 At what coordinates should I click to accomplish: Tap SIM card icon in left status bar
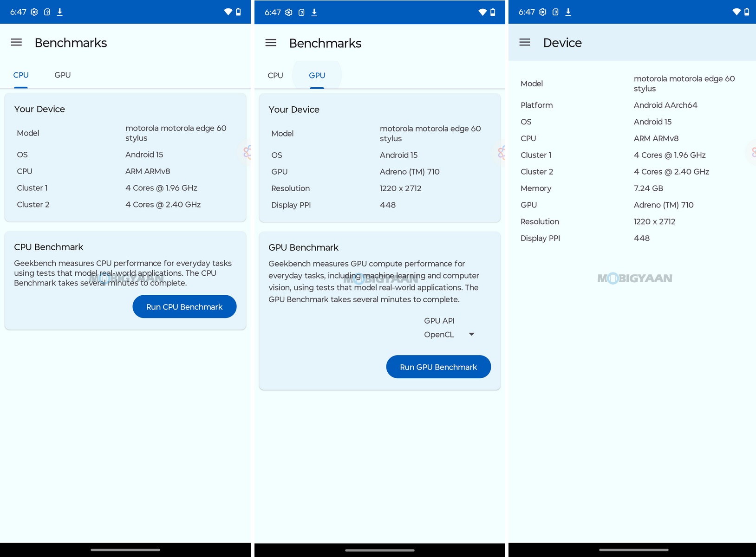(47, 12)
